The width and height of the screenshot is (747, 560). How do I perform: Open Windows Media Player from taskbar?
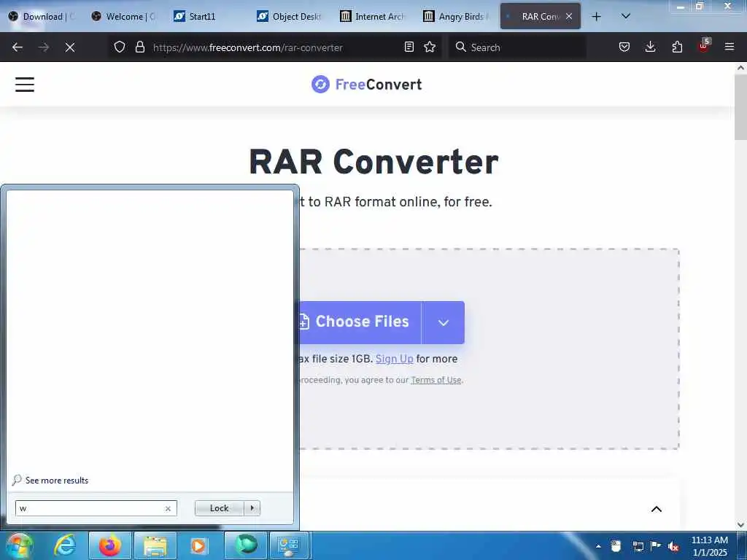198,545
